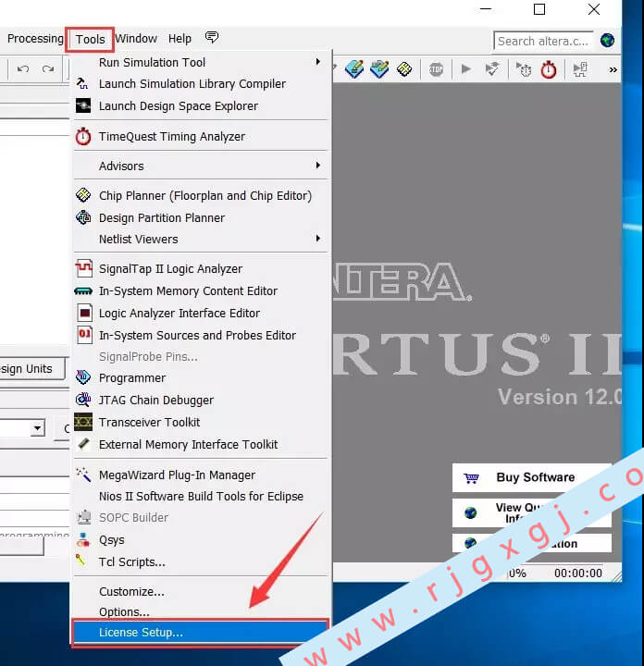This screenshot has height=666, width=644.
Task: Open Logic Analyzer Interface Editor
Action: click(x=201, y=313)
